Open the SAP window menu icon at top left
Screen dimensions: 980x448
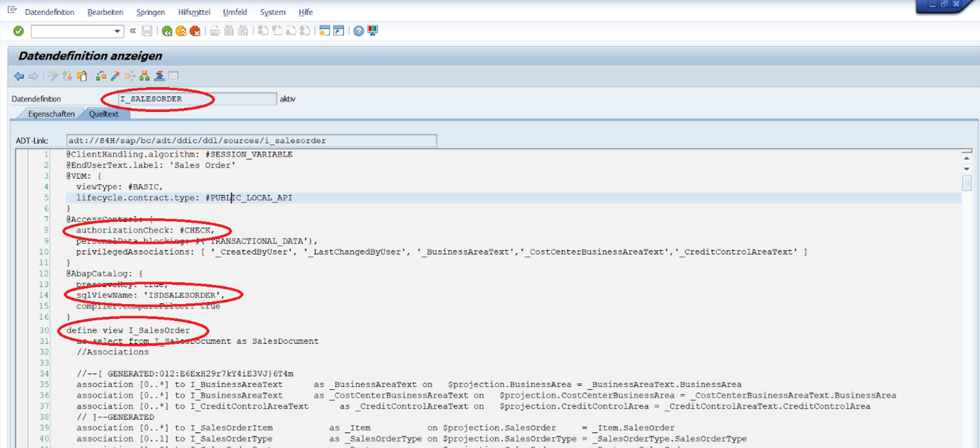12,11
